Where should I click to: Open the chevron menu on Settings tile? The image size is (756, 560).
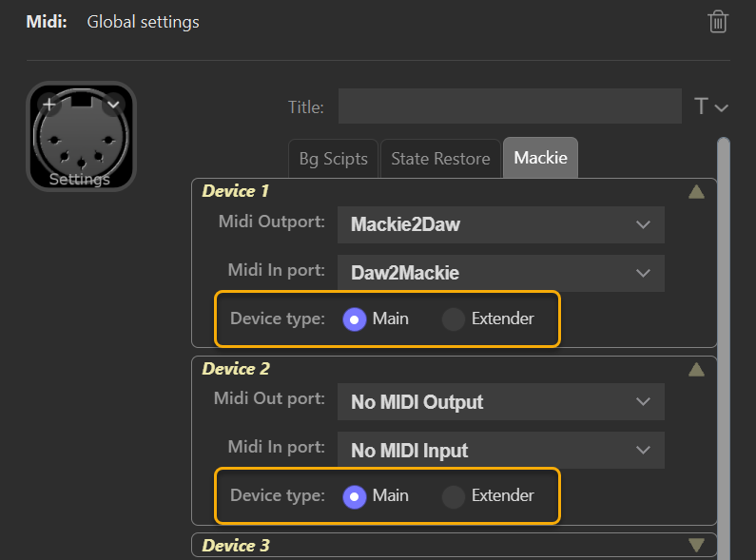[112, 105]
